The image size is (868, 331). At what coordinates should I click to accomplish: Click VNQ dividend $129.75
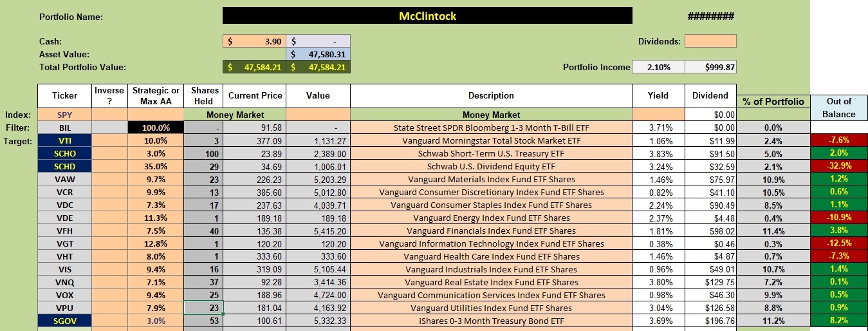[710, 282]
